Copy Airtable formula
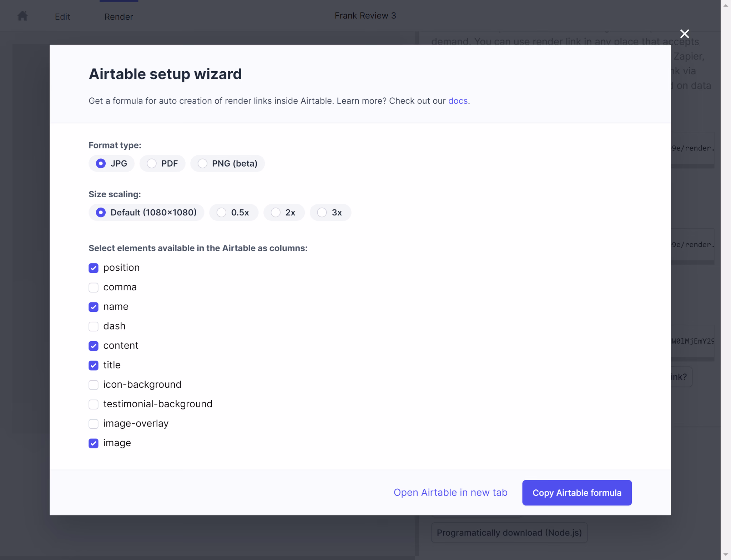 576,493
